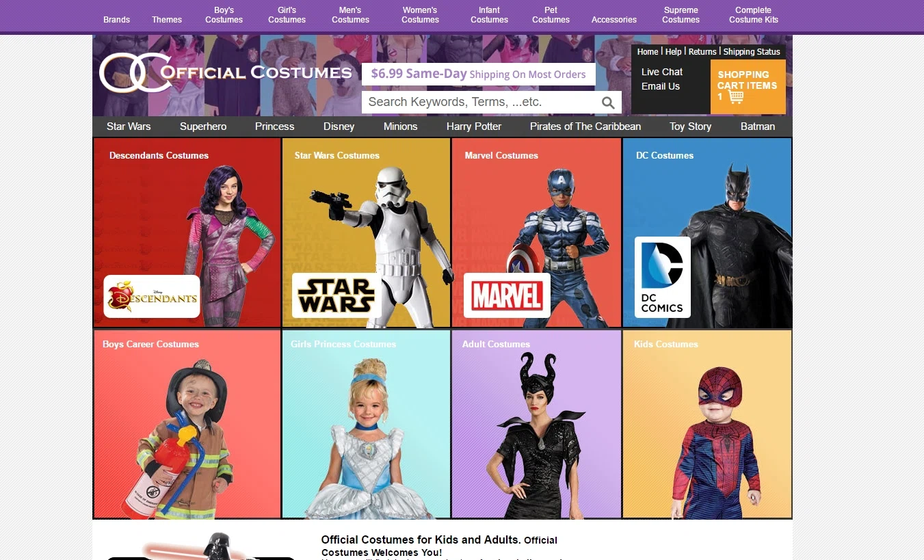924x560 pixels.
Task: Select Star Wars in category bar
Action: click(129, 126)
